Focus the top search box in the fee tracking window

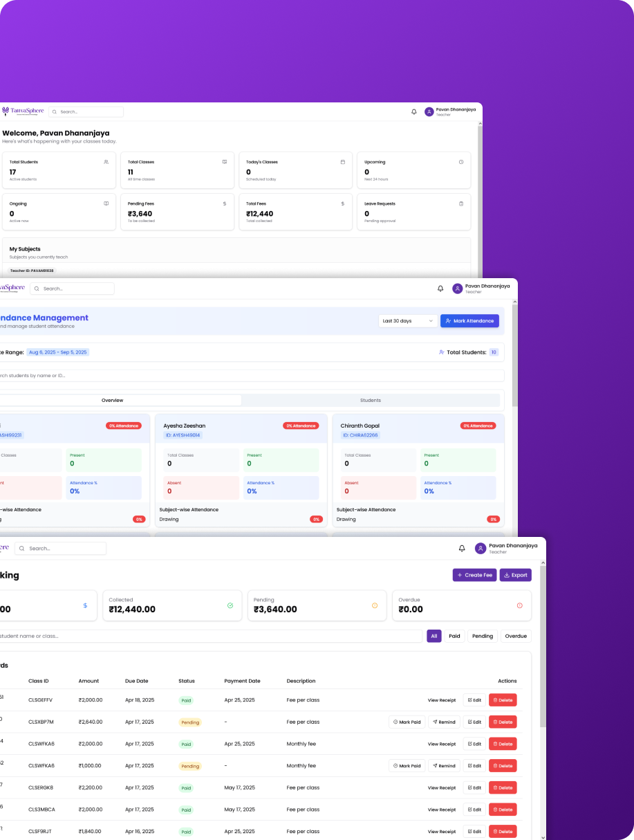60,549
